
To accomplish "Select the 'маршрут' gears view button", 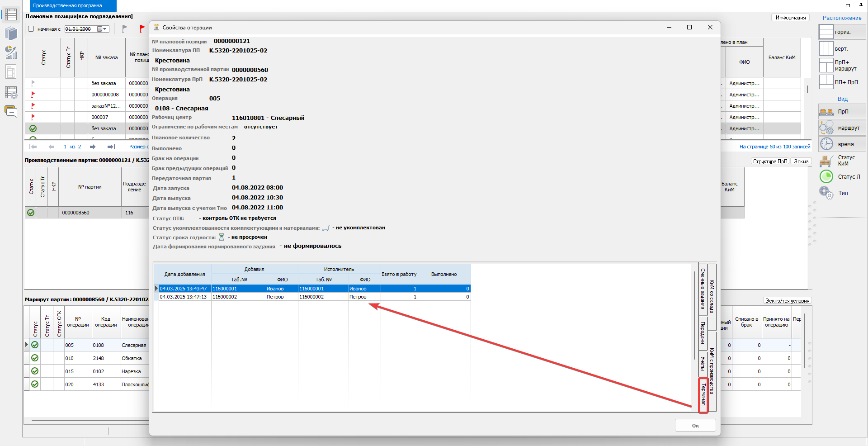I will tap(841, 128).
